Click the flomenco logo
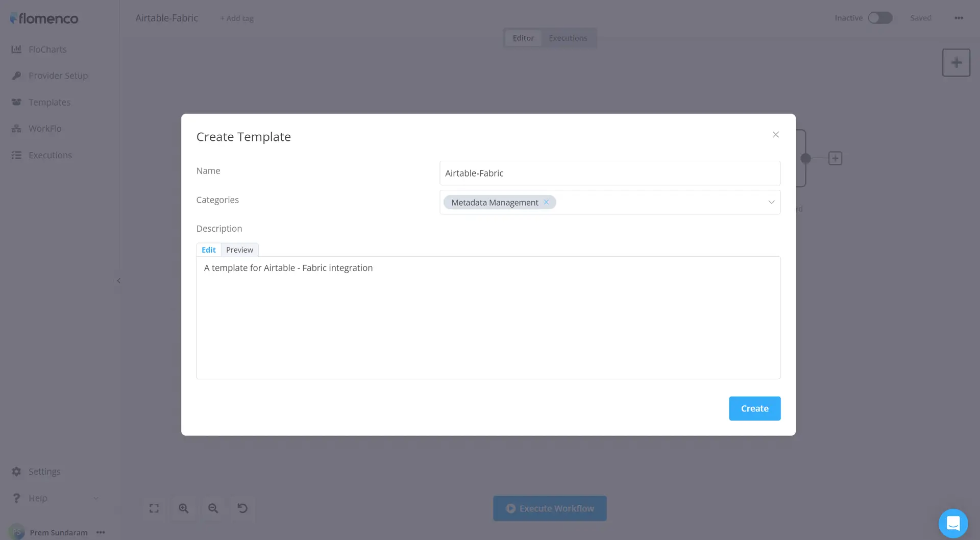This screenshot has height=540, width=980. pos(44,18)
